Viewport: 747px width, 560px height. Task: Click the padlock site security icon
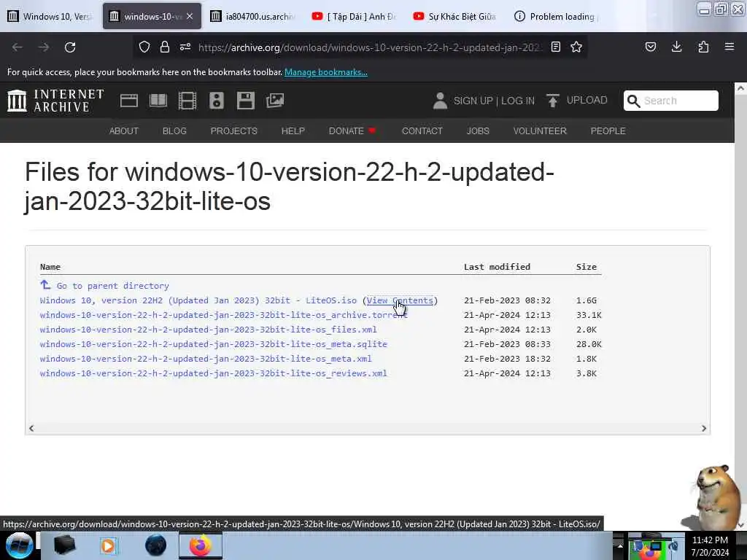click(x=165, y=47)
